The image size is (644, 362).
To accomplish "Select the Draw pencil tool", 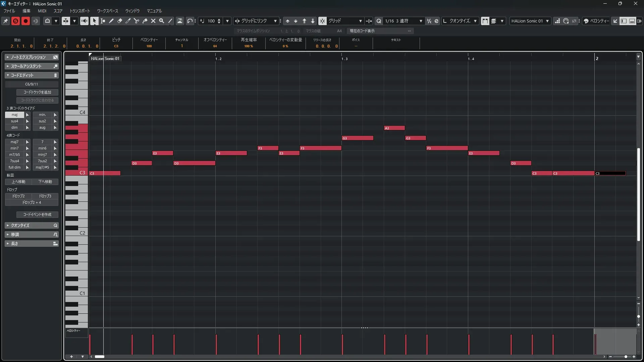I will (111, 21).
